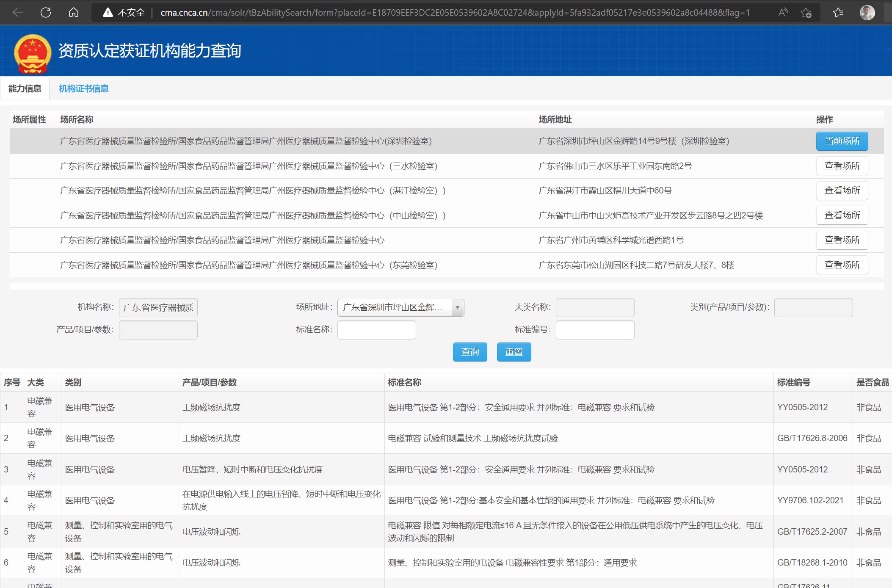Add this page to favorites
This screenshot has height=588, width=892.
coord(806,13)
